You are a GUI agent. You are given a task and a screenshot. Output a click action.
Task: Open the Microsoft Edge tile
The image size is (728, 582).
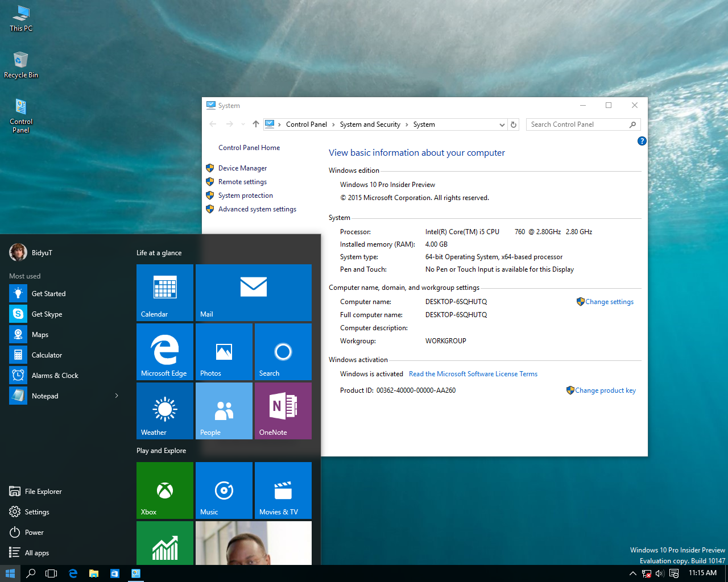165,351
